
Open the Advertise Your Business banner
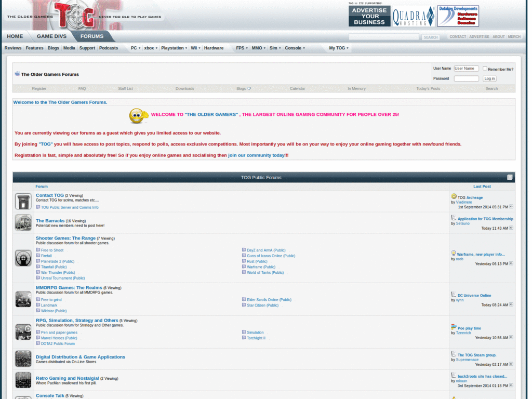(x=369, y=16)
